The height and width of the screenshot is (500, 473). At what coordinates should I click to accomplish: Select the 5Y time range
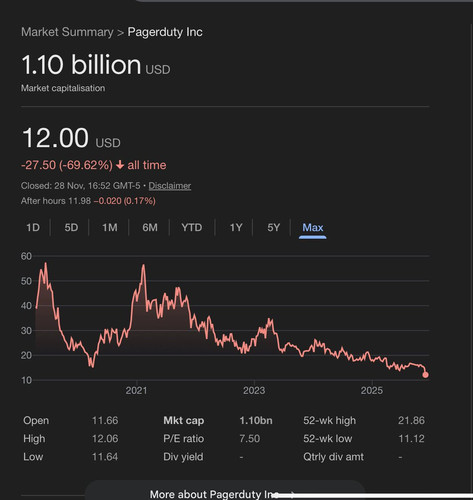point(273,228)
